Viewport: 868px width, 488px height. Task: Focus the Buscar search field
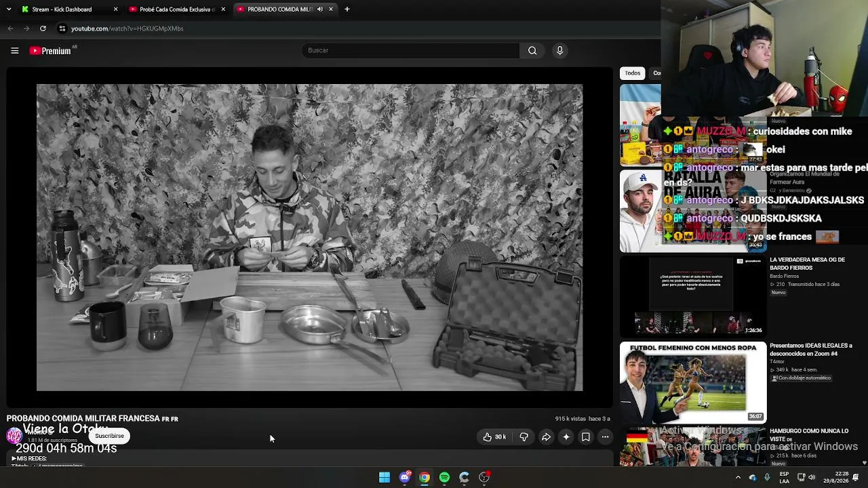410,50
